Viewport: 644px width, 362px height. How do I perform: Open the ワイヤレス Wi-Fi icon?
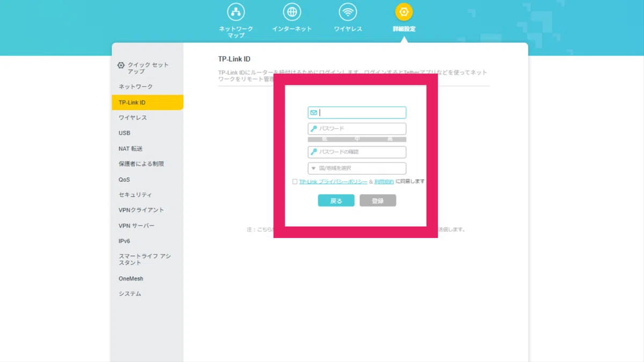click(348, 12)
